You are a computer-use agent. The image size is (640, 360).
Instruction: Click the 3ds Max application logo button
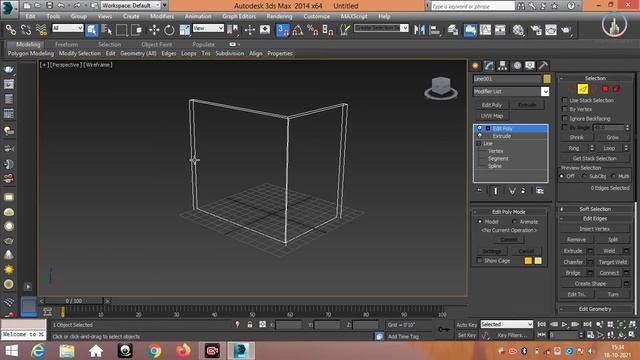point(9,9)
